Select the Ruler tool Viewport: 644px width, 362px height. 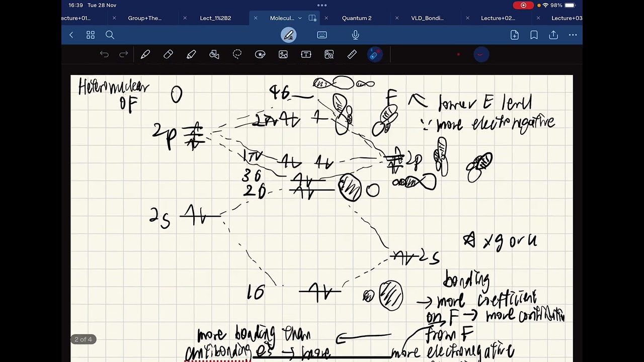pos(352,54)
